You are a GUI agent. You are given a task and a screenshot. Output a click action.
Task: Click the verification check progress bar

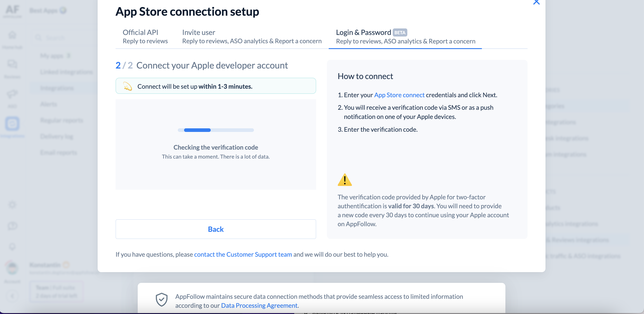216,130
